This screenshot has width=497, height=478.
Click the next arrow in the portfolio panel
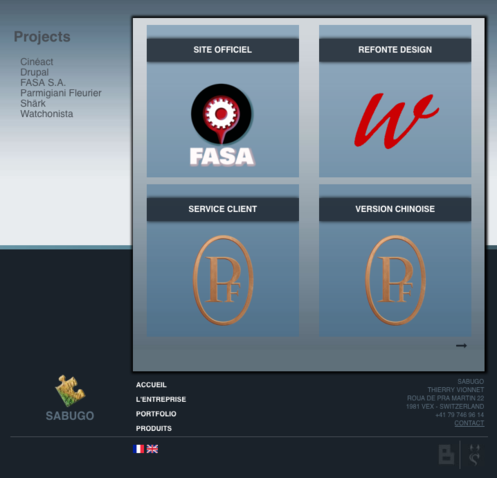click(461, 346)
